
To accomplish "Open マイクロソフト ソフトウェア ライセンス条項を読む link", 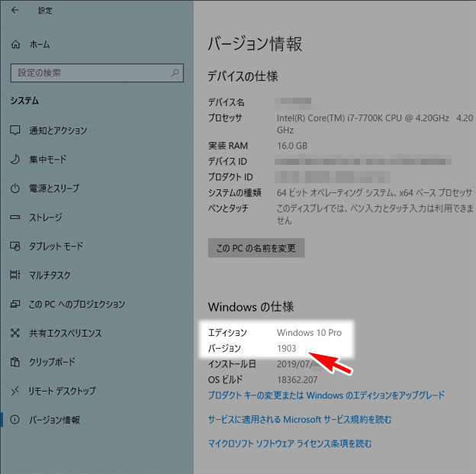I will (290, 443).
